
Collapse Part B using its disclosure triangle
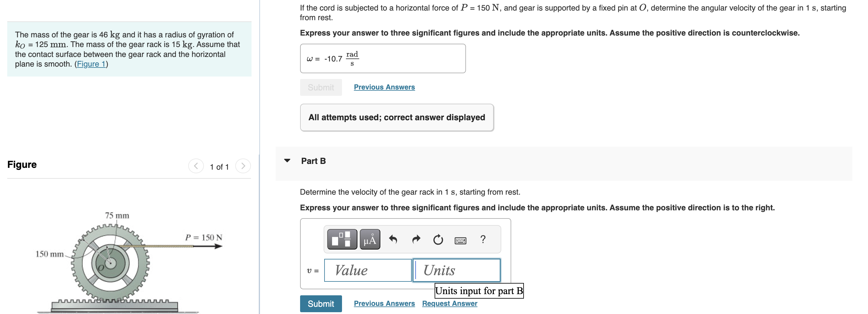tap(287, 161)
